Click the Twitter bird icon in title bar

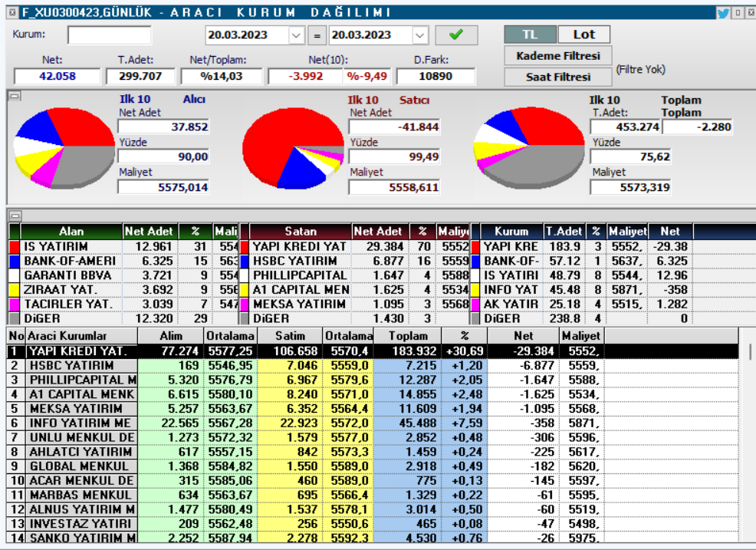coord(723,13)
